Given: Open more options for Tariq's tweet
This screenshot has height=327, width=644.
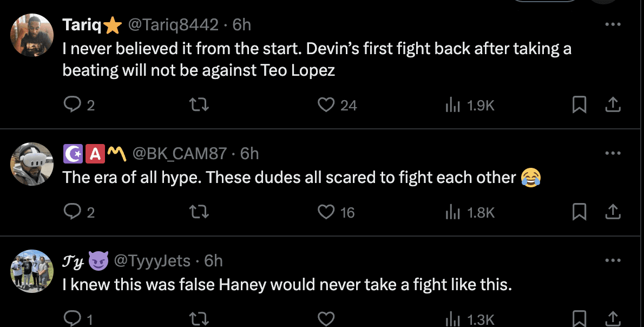Looking at the screenshot, I should click(612, 25).
